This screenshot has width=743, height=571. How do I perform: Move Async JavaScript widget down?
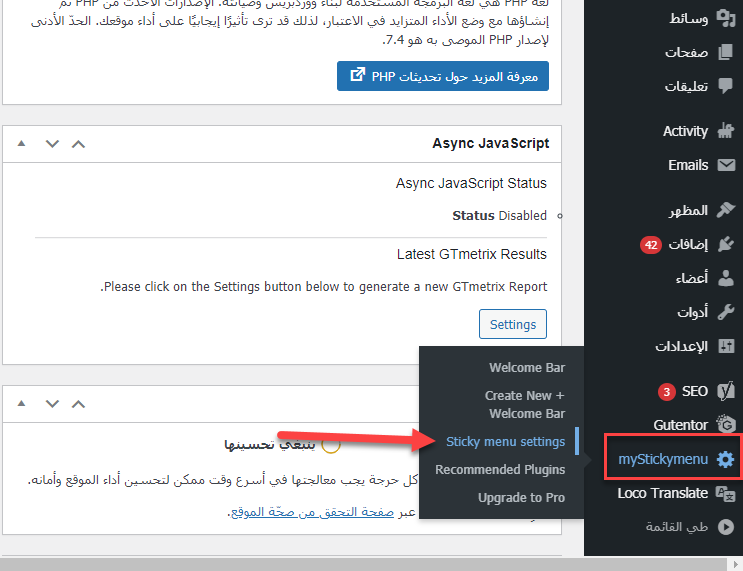click(52, 144)
